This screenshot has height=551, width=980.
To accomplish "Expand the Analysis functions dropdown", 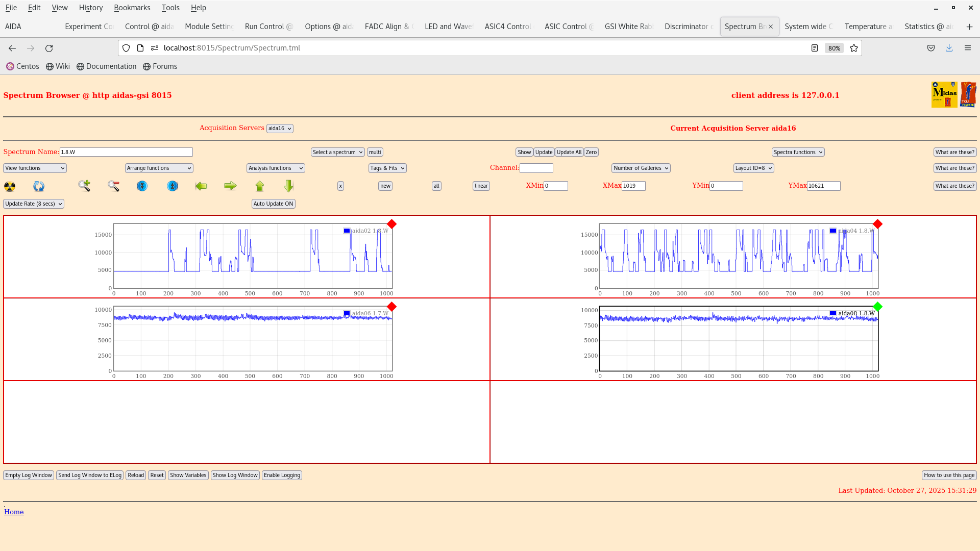I will tap(275, 168).
